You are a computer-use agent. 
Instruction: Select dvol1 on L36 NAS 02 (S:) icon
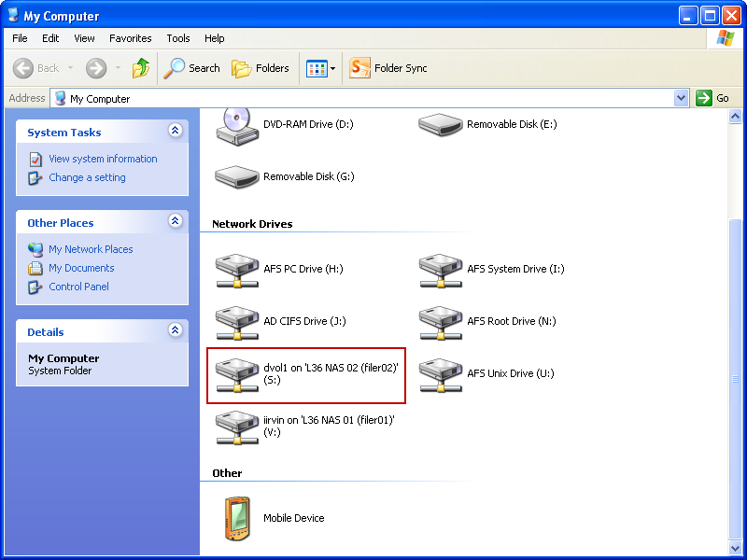tap(237, 375)
